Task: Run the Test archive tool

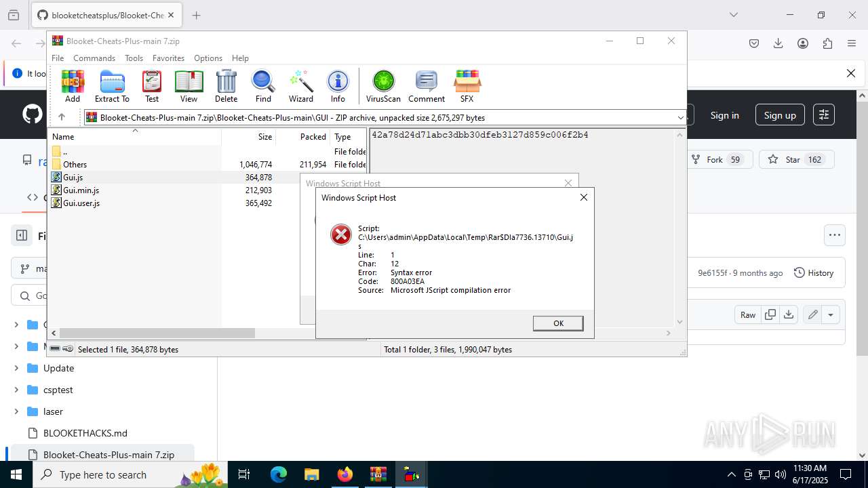Action: [x=152, y=86]
